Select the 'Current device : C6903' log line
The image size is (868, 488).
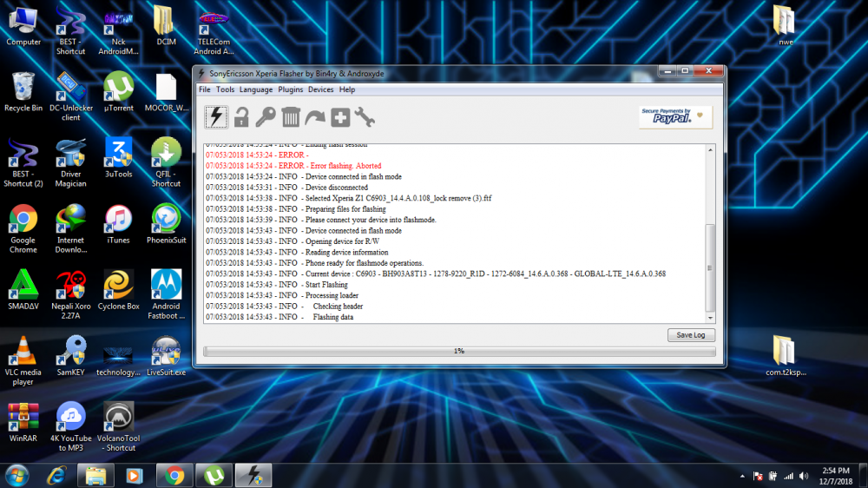[436, 274]
